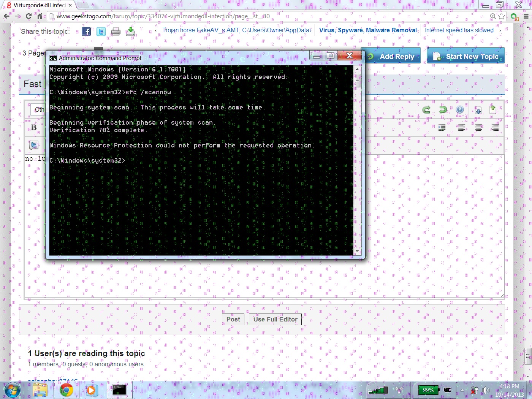This screenshot has height=399, width=532.
Task: Show hidden tray icons arrow
Action: point(462,390)
